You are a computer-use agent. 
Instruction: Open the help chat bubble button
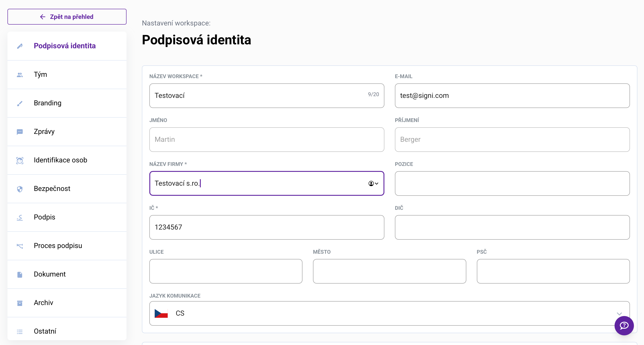coord(624,325)
